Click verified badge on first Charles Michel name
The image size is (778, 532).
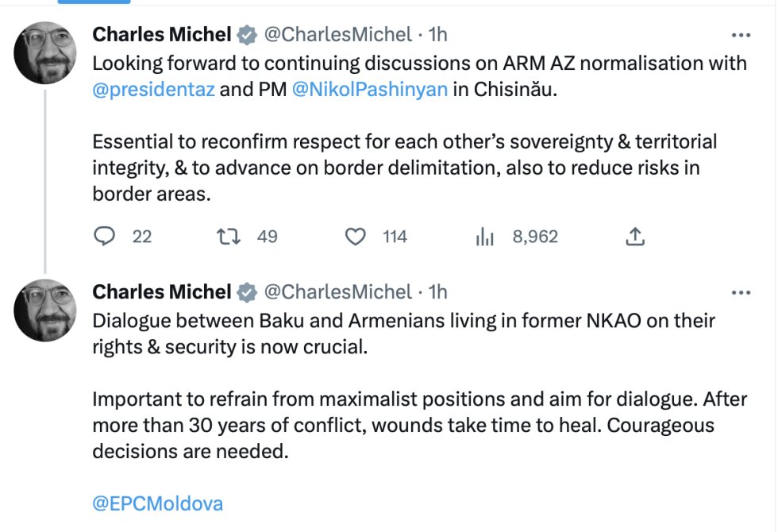247,35
